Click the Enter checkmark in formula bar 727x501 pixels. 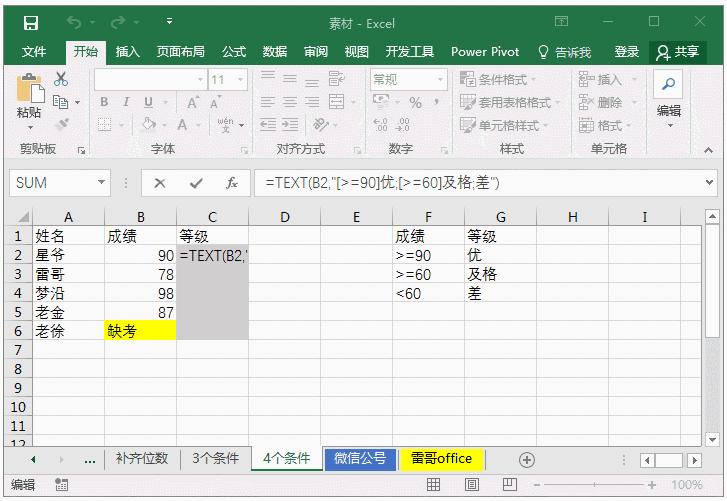196,183
